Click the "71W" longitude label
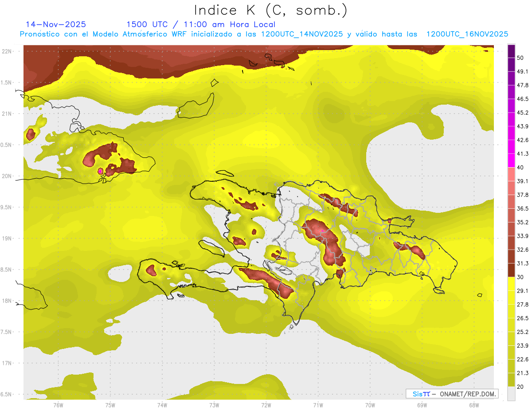The height and width of the screenshot is (411, 532). click(318, 405)
